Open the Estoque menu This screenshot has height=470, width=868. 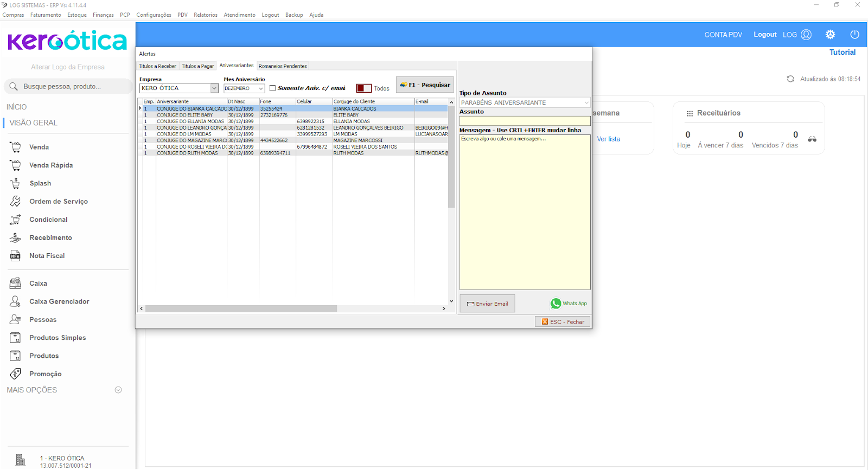[x=77, y=15]
